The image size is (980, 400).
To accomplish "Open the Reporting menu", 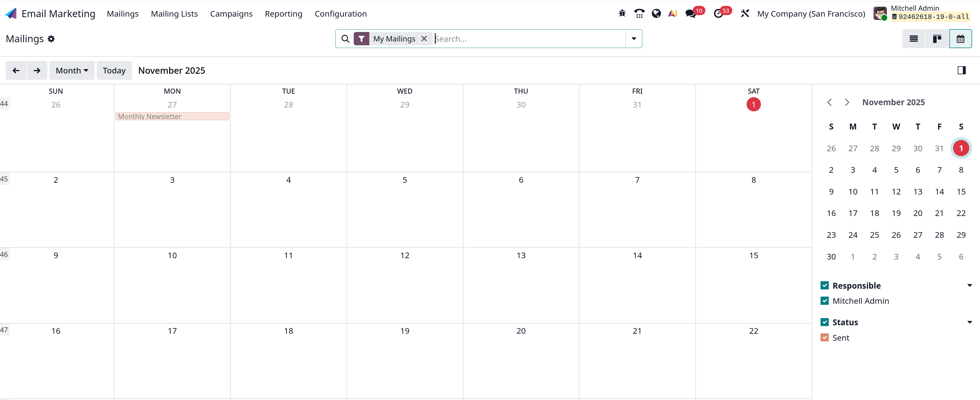I will (x=283, y=14).
